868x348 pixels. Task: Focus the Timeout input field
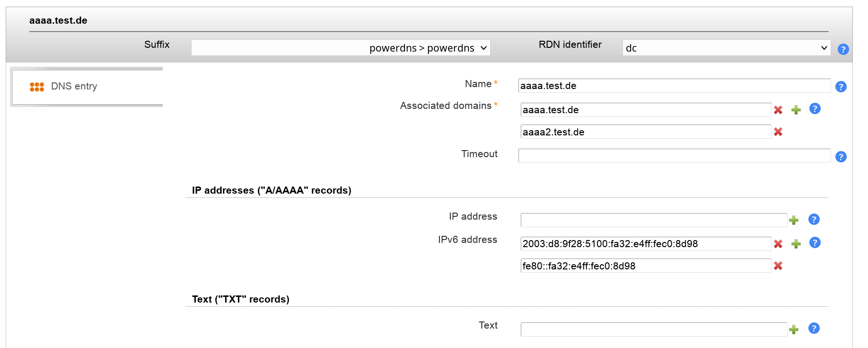[674, 156]
